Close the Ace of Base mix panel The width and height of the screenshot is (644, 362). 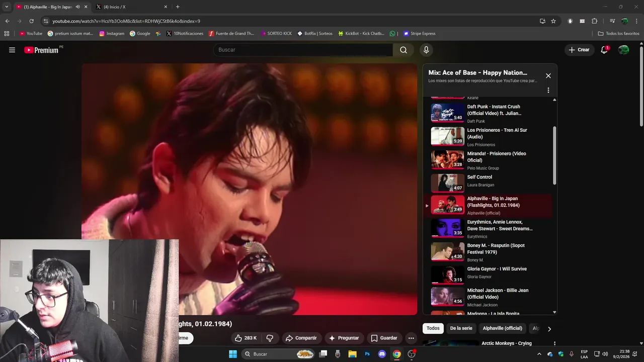548,76
